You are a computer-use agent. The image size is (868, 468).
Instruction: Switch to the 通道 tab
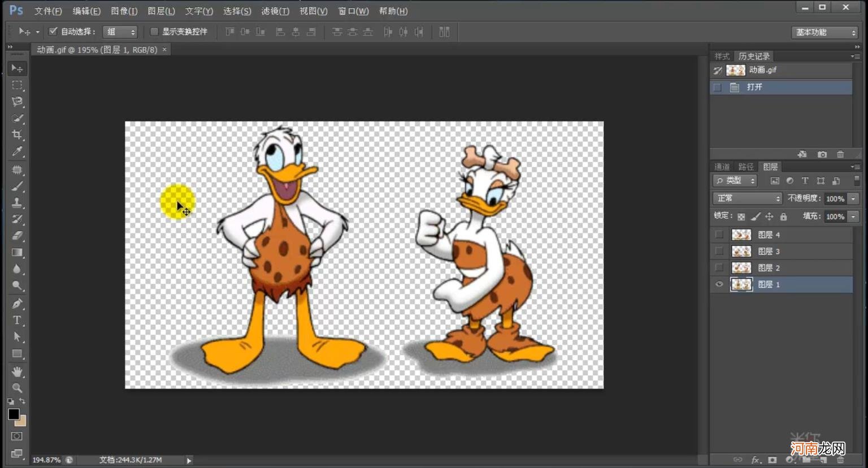722,167
